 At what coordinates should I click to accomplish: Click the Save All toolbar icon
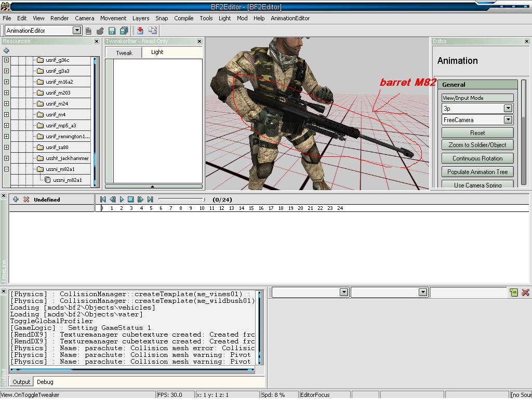(124, 31)
